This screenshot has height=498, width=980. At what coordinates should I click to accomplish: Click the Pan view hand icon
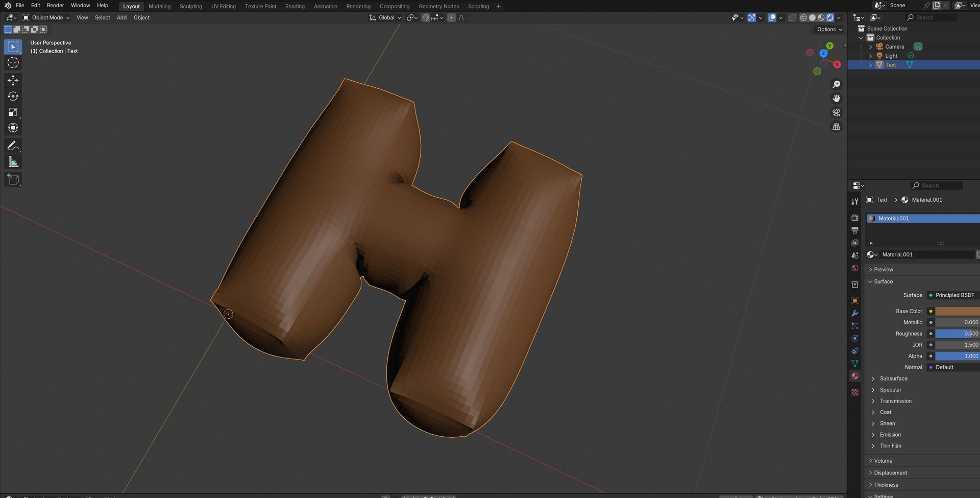pos(836,98)
